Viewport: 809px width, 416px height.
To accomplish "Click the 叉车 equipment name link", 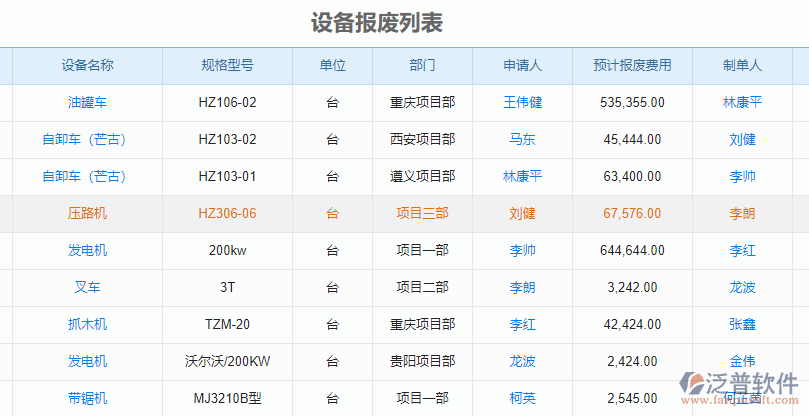I will pos(87,287).
